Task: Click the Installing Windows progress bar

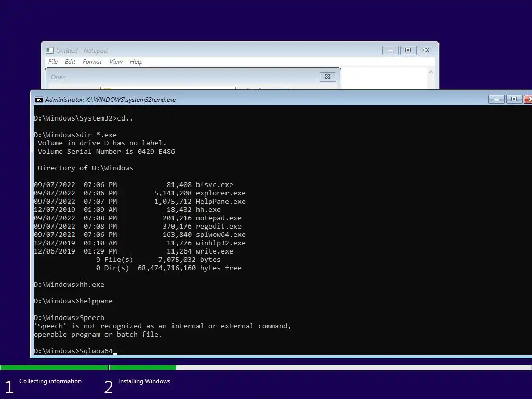Action: tap(320, 367)
